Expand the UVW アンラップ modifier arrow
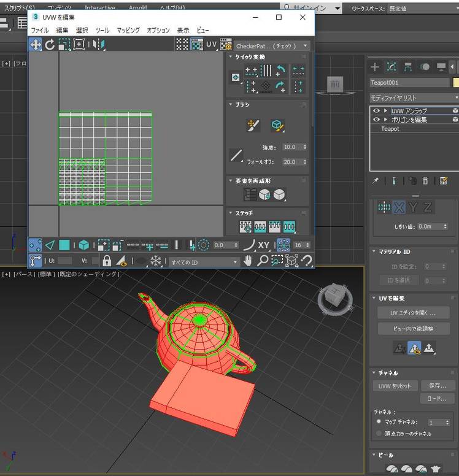Screen dimensions: 459x476 (385, 110)
